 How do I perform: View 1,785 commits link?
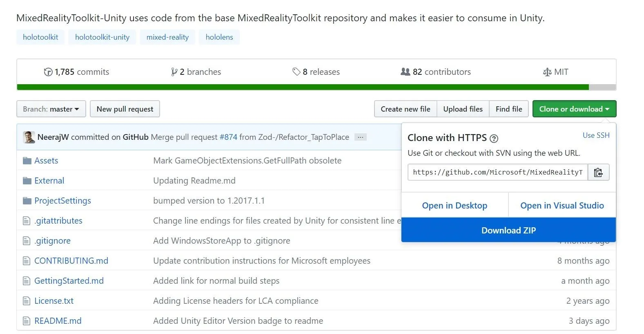pos(76,72)
